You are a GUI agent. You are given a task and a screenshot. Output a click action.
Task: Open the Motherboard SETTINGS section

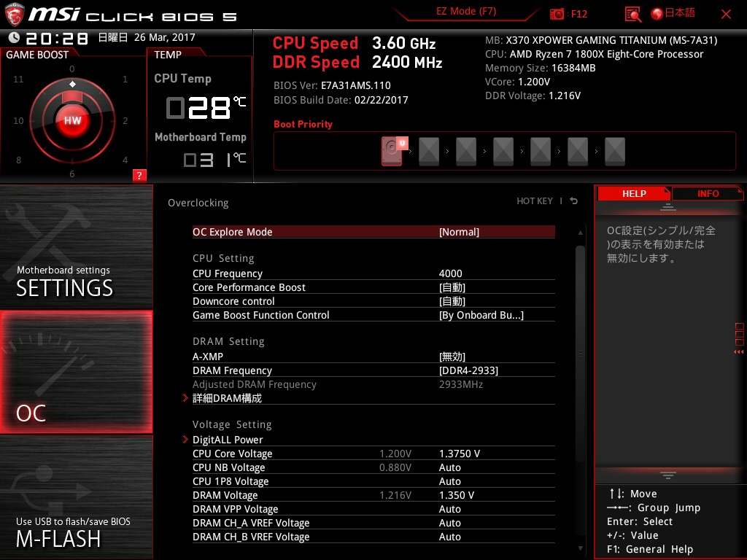pyautogui.click(x=76, y=246)
